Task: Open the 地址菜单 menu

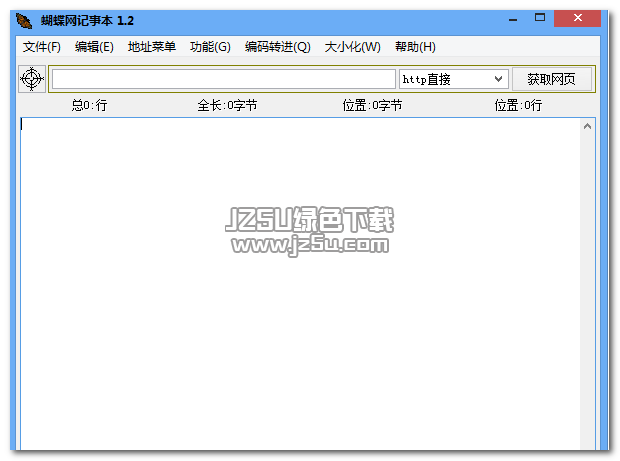Action: [x=152, y=47]
